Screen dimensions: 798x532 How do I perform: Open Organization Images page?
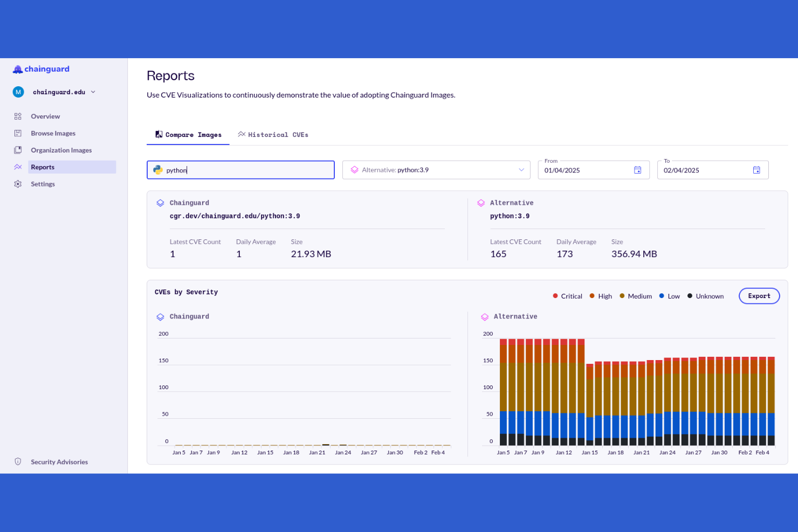61,150
